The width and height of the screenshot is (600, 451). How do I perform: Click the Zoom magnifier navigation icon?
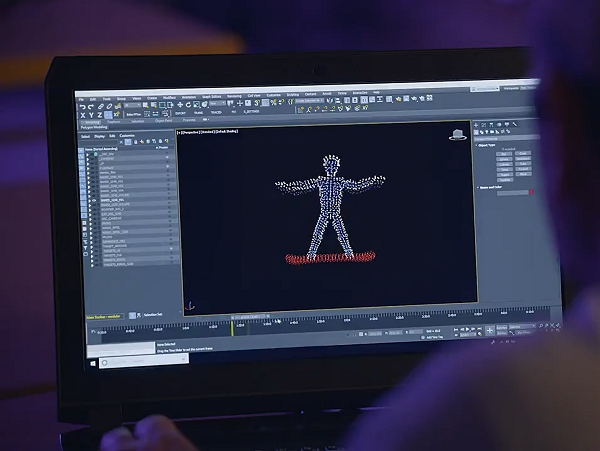[x=541, y=326]
